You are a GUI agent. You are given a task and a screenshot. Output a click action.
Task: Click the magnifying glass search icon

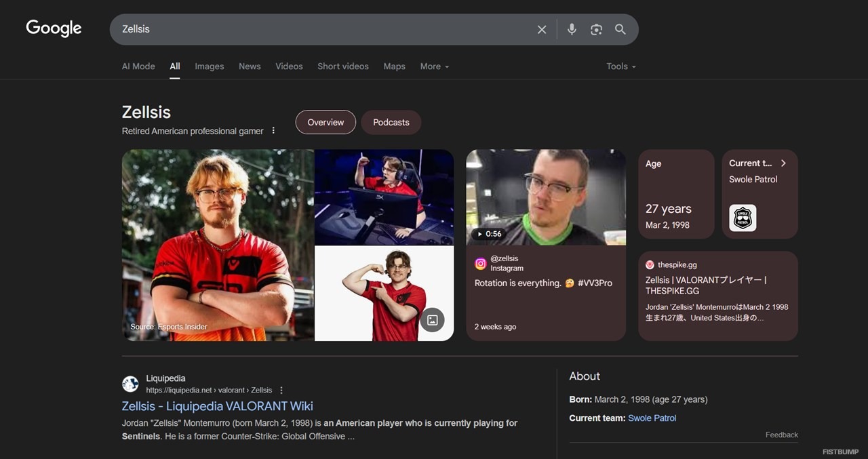(x=620, y=29)
